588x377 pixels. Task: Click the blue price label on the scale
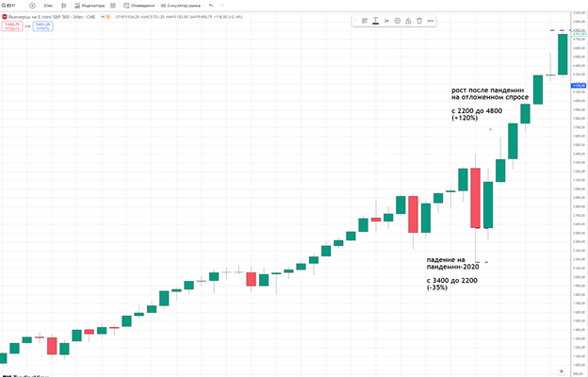pyautogui.click(x=579, y=86)
